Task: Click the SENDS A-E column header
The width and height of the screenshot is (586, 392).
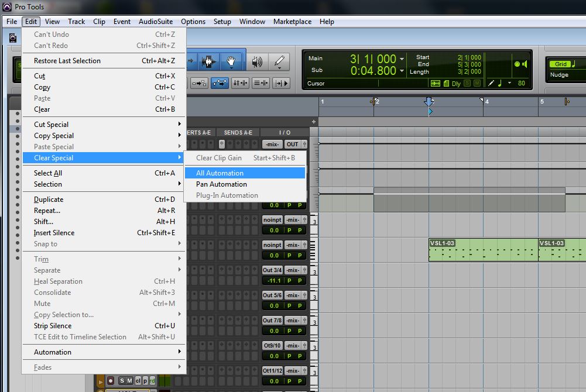Action: pyautogui.click(x=238, y=133)
